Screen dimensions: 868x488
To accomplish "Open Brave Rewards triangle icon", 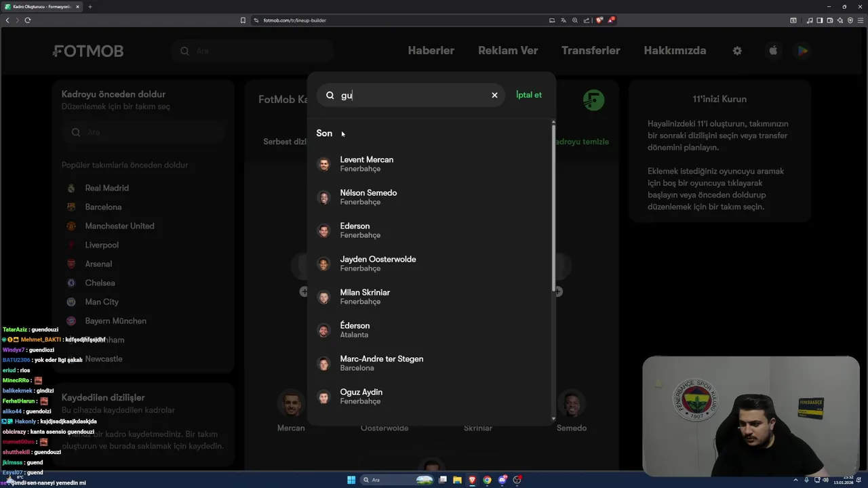I will pyautogui.click(x=611, y=20).
